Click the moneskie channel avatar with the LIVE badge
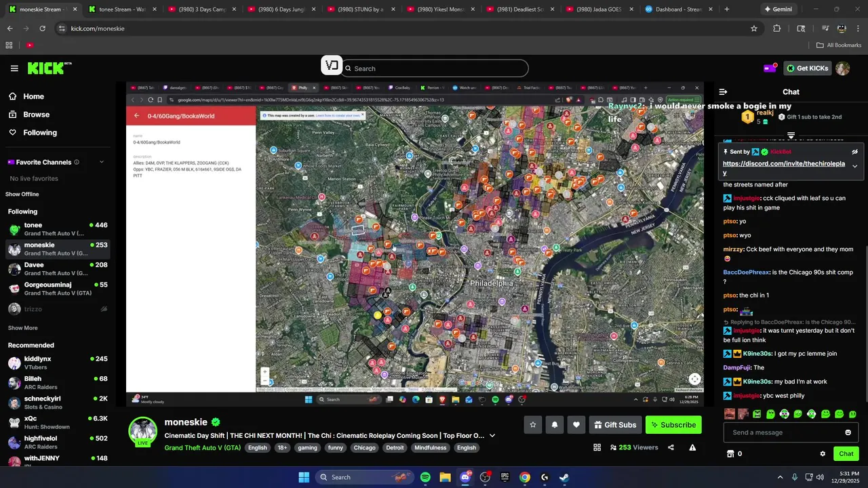This screenshot has width=868, height=488. point(142,431)
